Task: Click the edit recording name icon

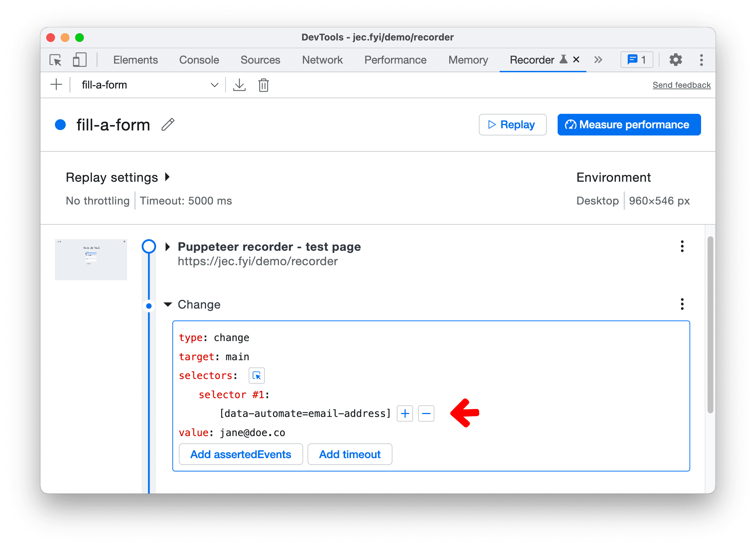Action: click(168, 124)
